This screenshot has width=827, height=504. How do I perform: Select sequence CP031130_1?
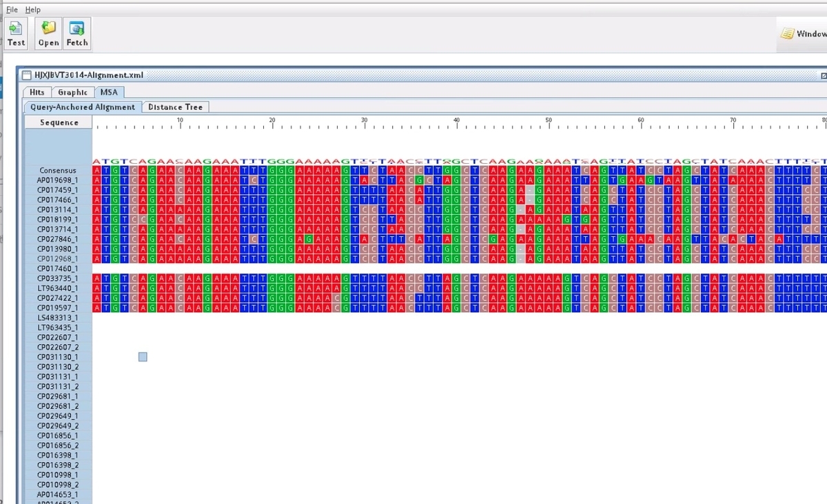pyautogui.click(x=58, y=357)
